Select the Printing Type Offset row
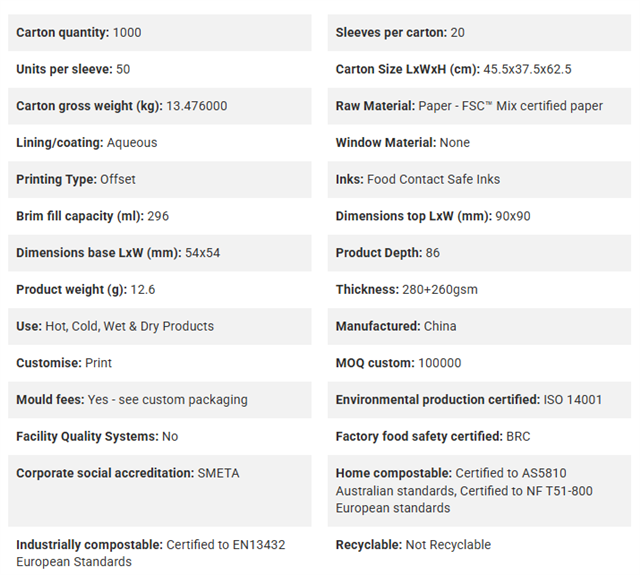This screenshot has width=640, height=575. (160, 180)
